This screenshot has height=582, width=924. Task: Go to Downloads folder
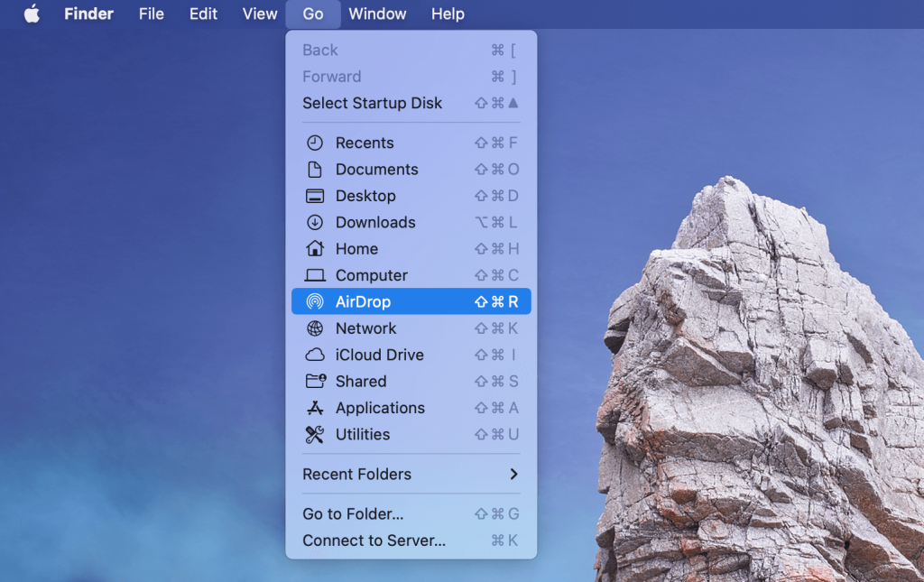(411, 222)
